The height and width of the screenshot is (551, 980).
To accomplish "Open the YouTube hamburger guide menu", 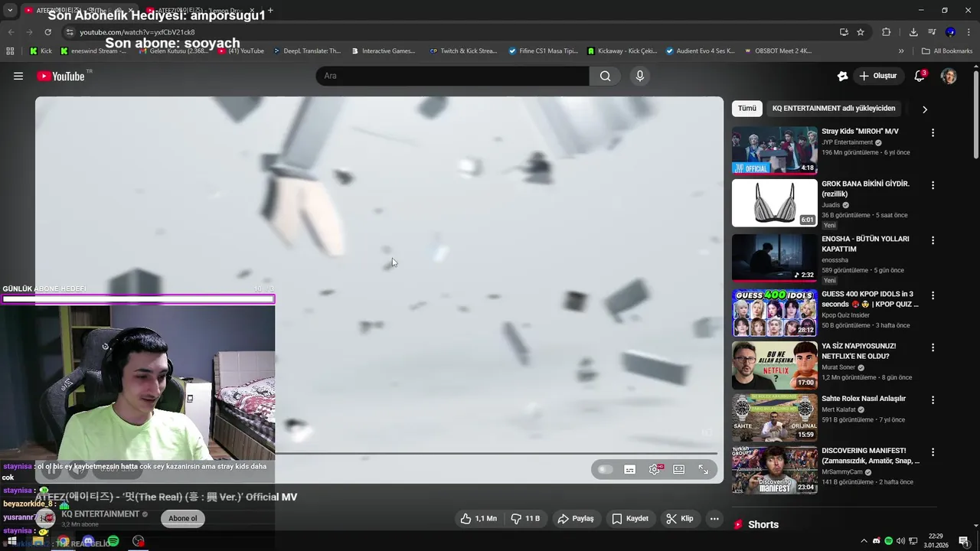I will pos(18,76).
